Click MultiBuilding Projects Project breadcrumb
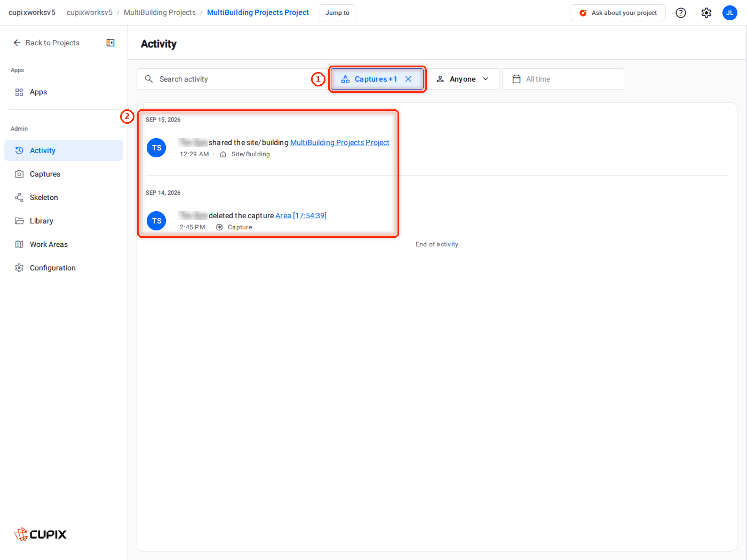This screenshot has height=560, width=747. 258,12
